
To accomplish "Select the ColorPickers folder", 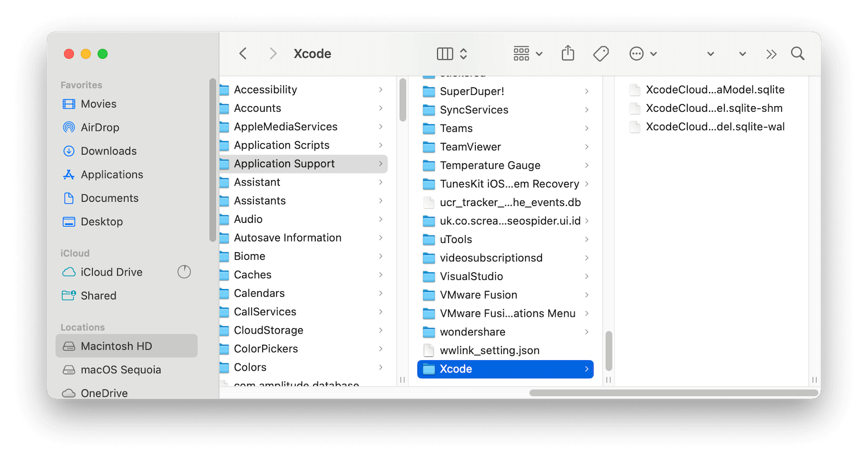I will [x=303, y=349].
